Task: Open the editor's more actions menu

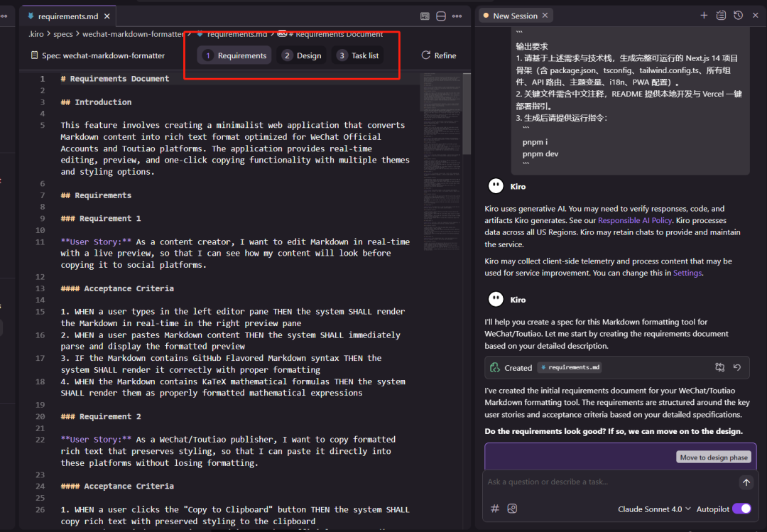Action: click(457, 16)
